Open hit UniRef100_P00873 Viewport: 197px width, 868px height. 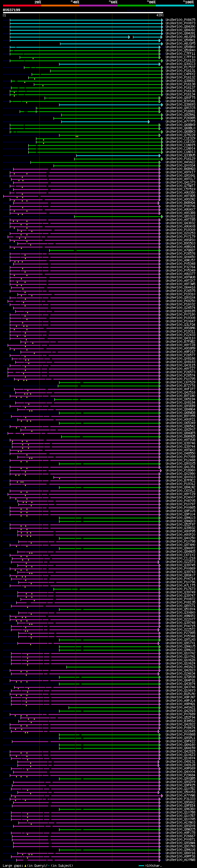click(180, 23)
